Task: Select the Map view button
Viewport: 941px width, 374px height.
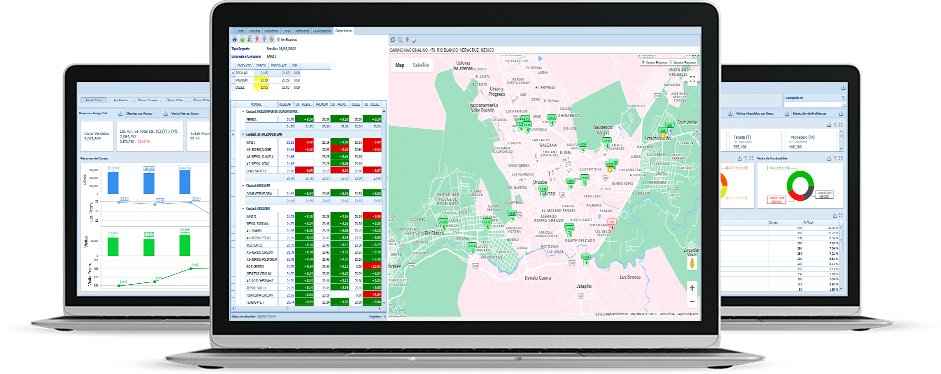Action: click(x=400, y=65)
